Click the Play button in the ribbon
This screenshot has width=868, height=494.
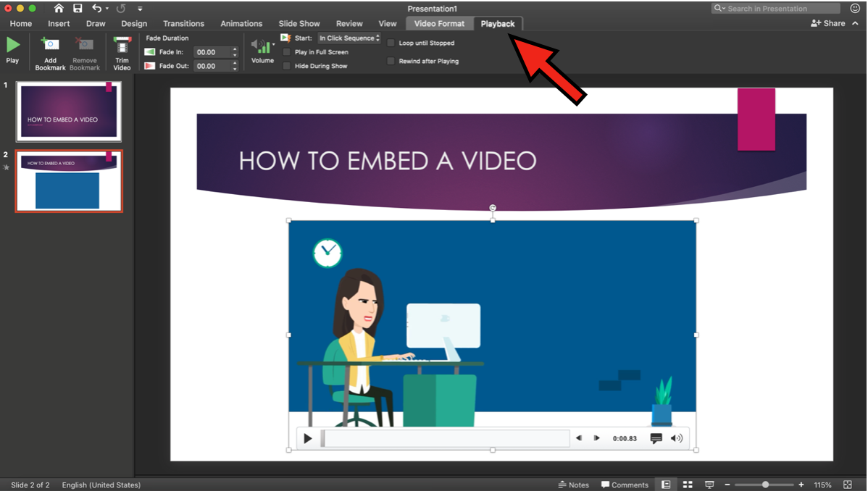[x=12, y=49]
